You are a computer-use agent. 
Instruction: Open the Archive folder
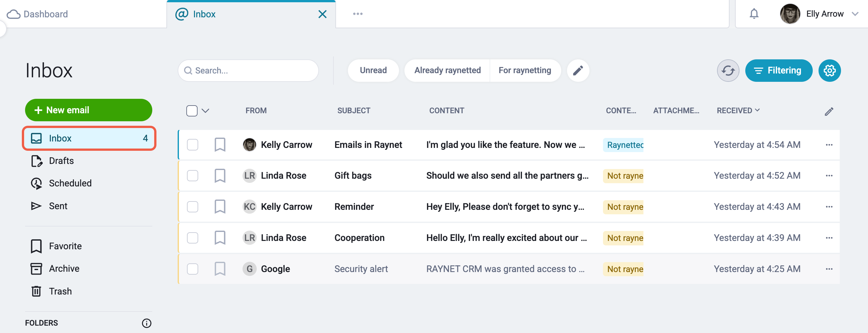click(55, 269)
